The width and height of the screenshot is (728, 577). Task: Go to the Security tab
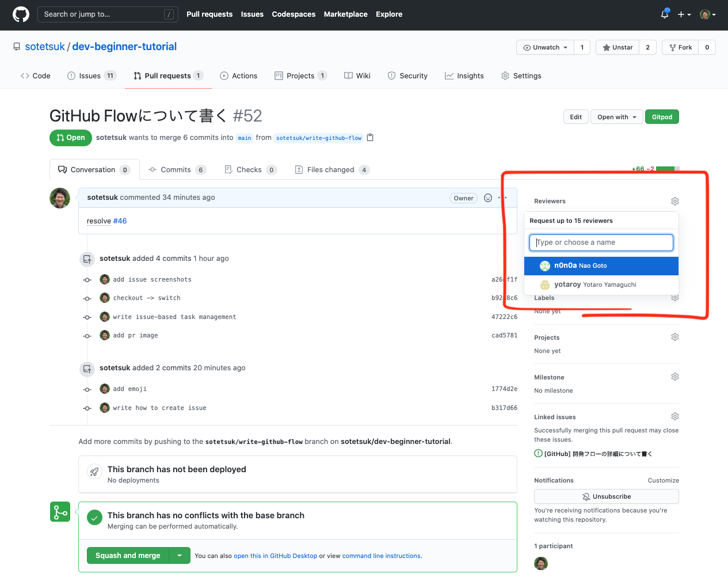pyautogui.click(x=407, y=75)
